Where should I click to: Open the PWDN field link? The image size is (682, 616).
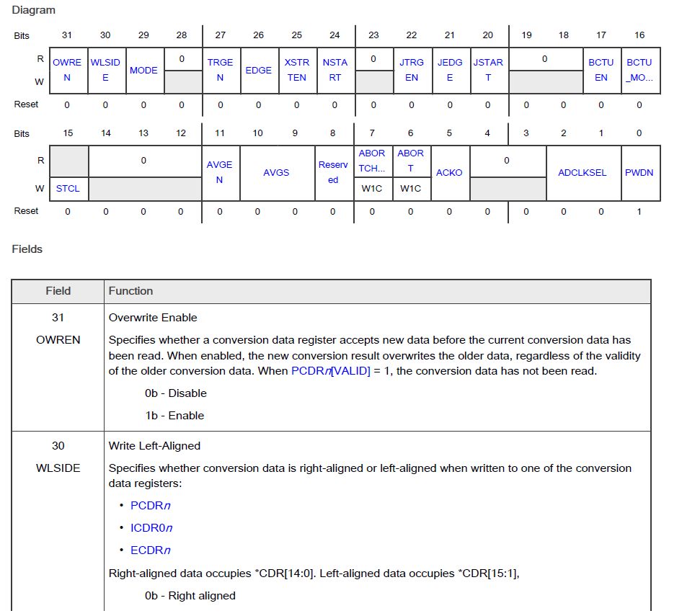click(x=639, y=173)
